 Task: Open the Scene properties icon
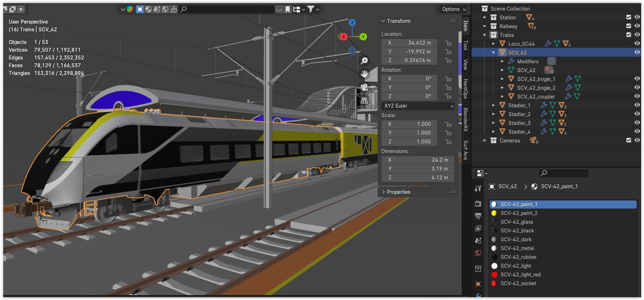(478, 241)
